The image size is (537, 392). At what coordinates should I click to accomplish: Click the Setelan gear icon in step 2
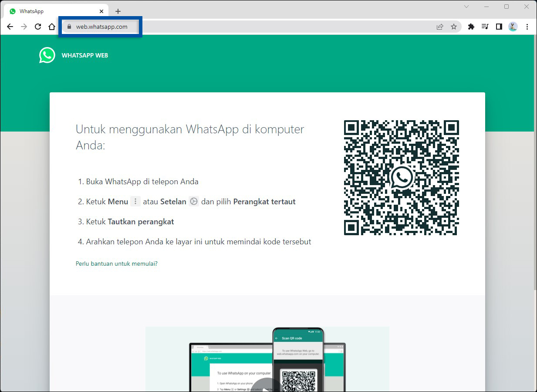(193, 201)
